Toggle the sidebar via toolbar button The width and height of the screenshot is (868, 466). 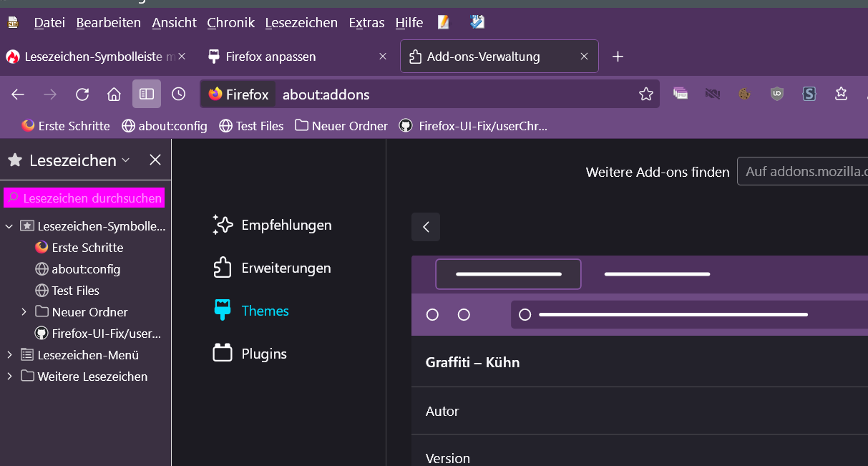(147, 94)
